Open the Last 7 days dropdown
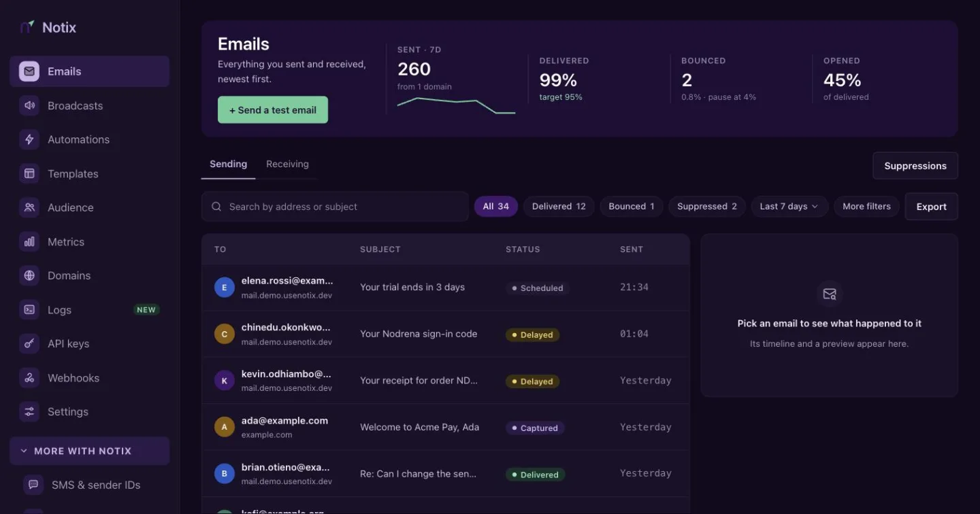The image size is (980, 514). click(789, 207)
